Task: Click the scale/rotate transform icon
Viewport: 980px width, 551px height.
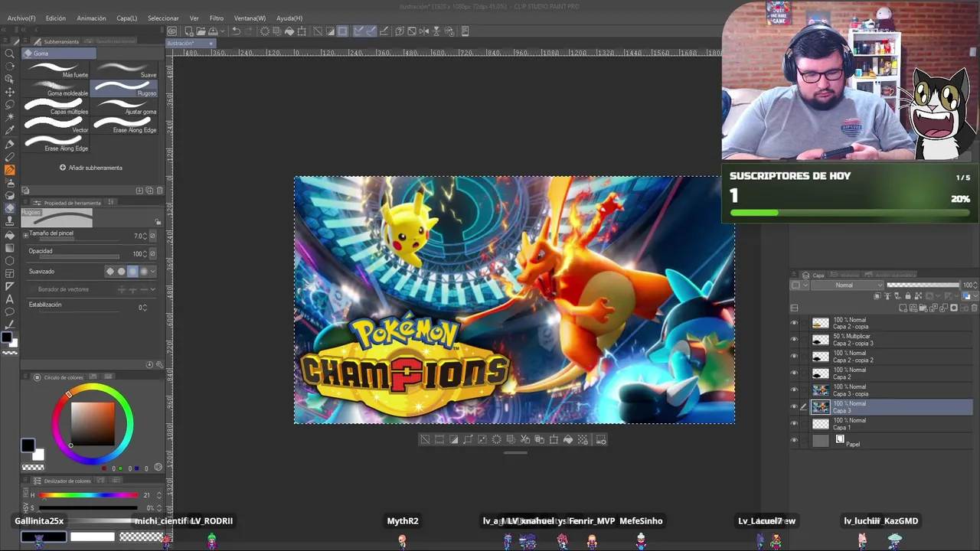Action: [302, 31]
